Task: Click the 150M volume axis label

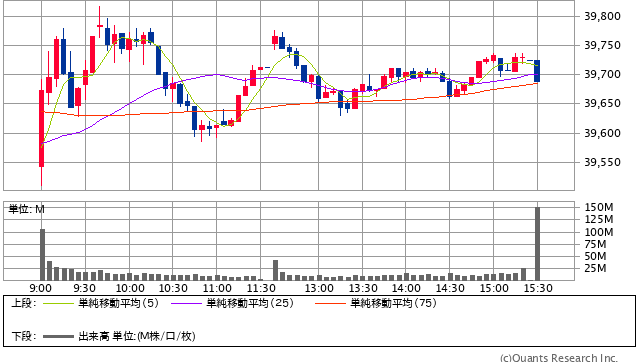Action: pyautogui.click(x=599, y=207)
